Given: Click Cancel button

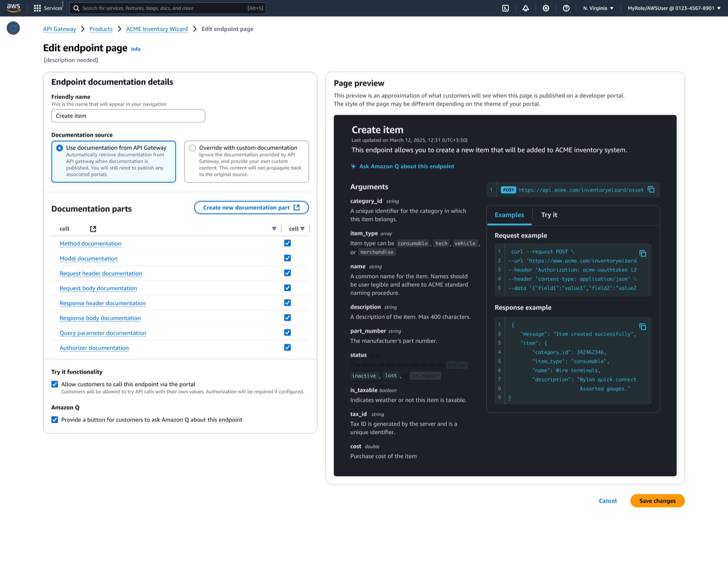Looking at the screenshot, I should [608, 501].
